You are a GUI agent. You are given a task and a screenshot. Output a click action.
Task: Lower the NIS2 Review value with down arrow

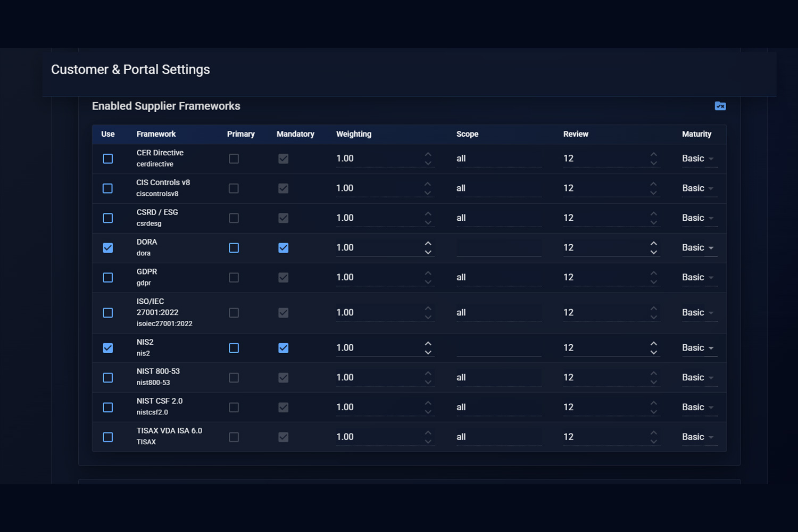[654, 352]
